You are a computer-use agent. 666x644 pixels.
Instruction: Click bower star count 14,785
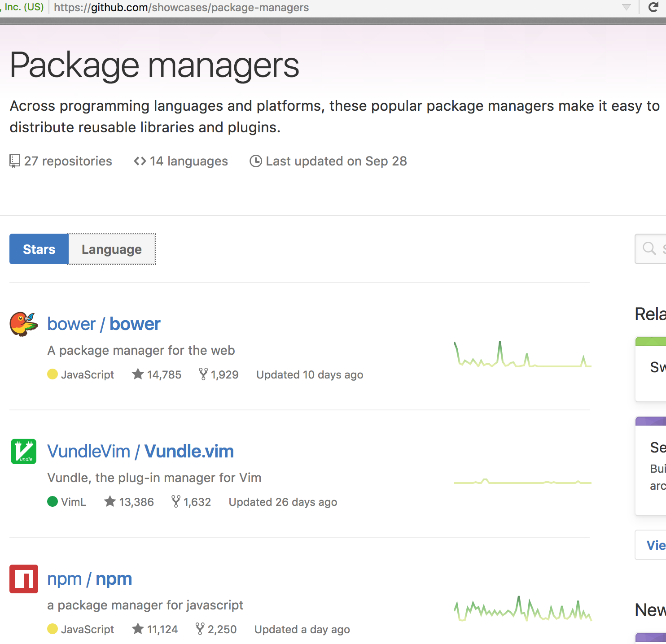pyautogui.click(x=164, y=374)
